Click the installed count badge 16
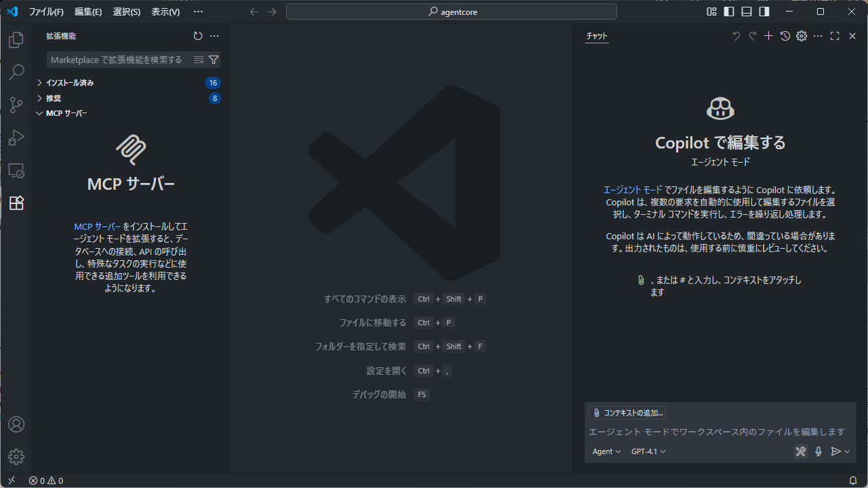Image resolution: width=868 pixels, height=488 pixels. pos(213,83)
